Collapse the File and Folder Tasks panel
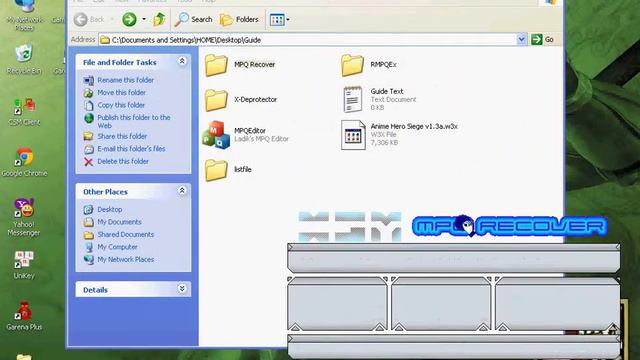This screenshot has height=360, width=640. click(x=182, y=61)
